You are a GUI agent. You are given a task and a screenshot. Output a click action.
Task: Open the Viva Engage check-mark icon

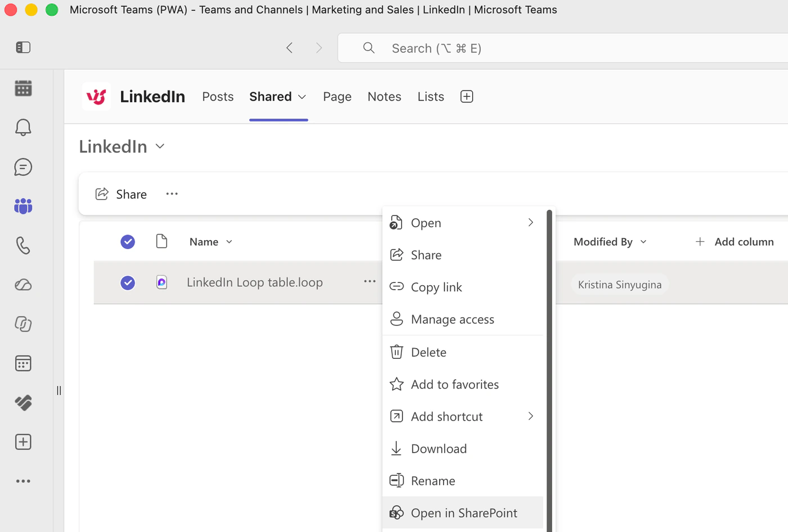[x=23, y=403]
